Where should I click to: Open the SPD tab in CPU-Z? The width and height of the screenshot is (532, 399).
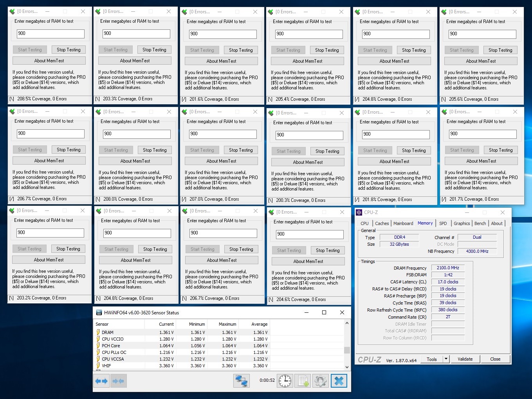[x=443, y=223]
